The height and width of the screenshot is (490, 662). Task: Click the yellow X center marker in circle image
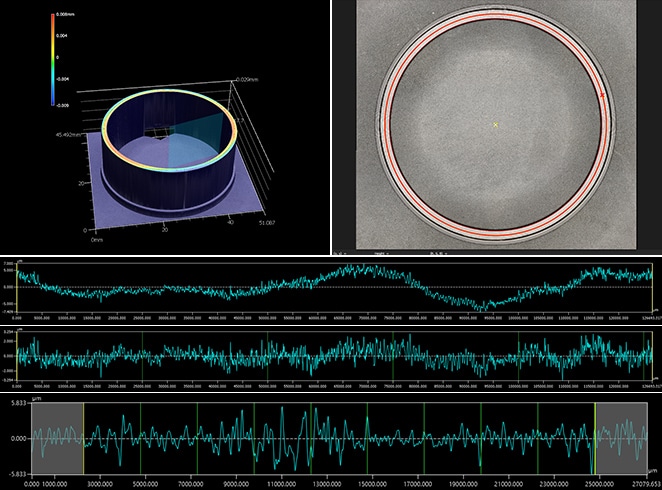(495, 124)
